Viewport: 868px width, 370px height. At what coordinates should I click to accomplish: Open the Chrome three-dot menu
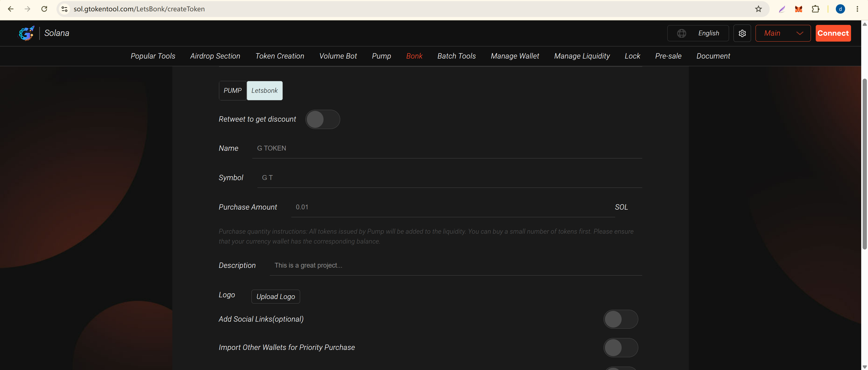[857, 9]
